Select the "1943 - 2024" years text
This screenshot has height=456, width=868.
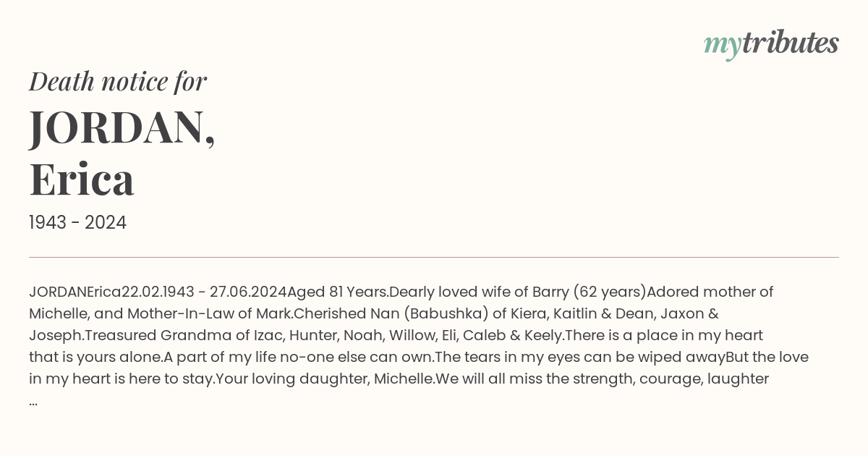(77, 223)
